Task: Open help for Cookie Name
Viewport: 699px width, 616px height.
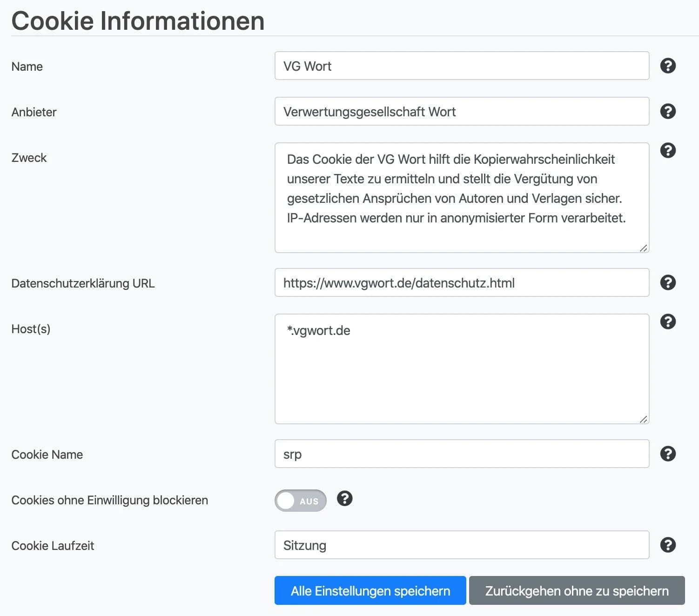Action: tap(668, 454)
